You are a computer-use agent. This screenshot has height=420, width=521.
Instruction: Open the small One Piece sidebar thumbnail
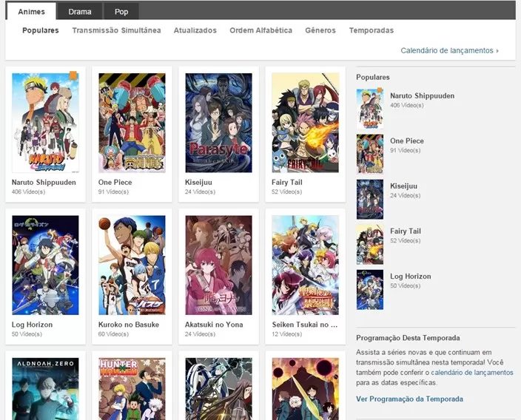(x=370, y=154)
